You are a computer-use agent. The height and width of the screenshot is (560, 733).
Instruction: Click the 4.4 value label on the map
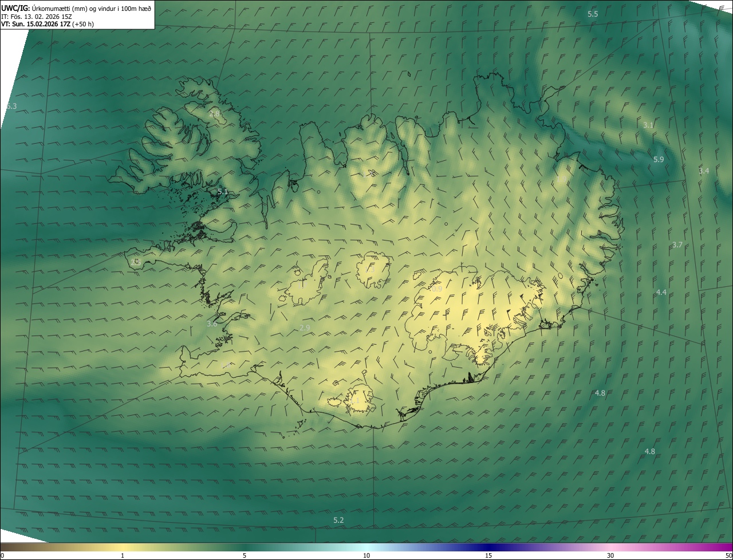[661, 292]
